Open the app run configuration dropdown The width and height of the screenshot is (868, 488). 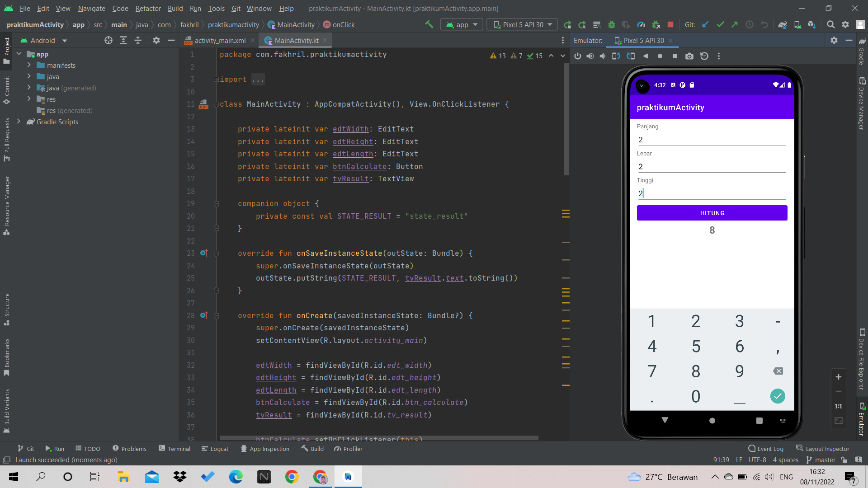pyautogui.click(x=461, y=24)
